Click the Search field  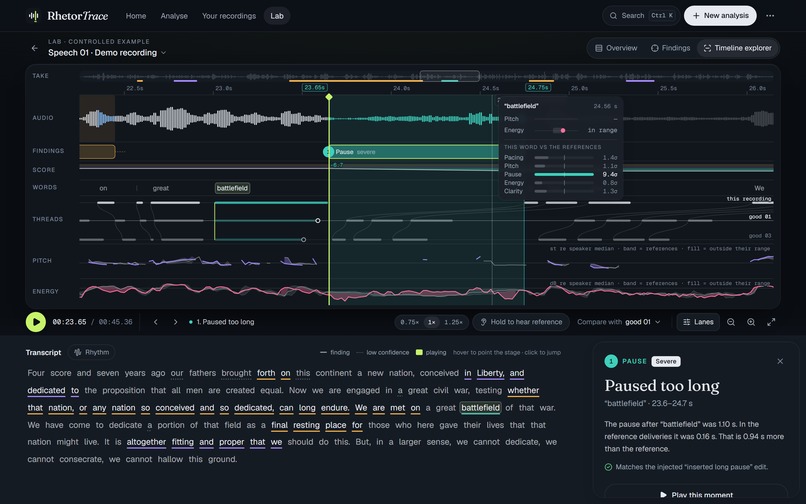click(x=641, y=16)
